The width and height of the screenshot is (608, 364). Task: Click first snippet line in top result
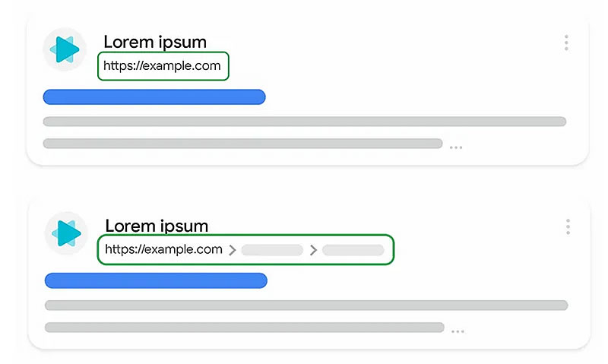[304, 122]
